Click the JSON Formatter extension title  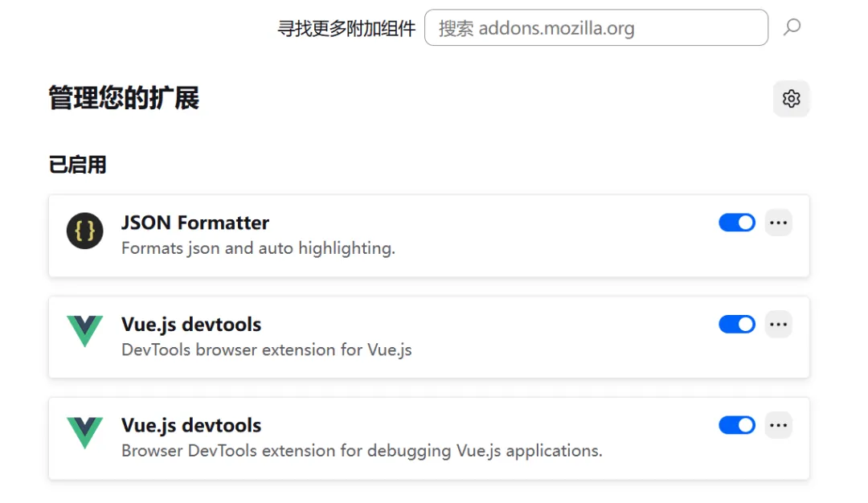(195, 223)
